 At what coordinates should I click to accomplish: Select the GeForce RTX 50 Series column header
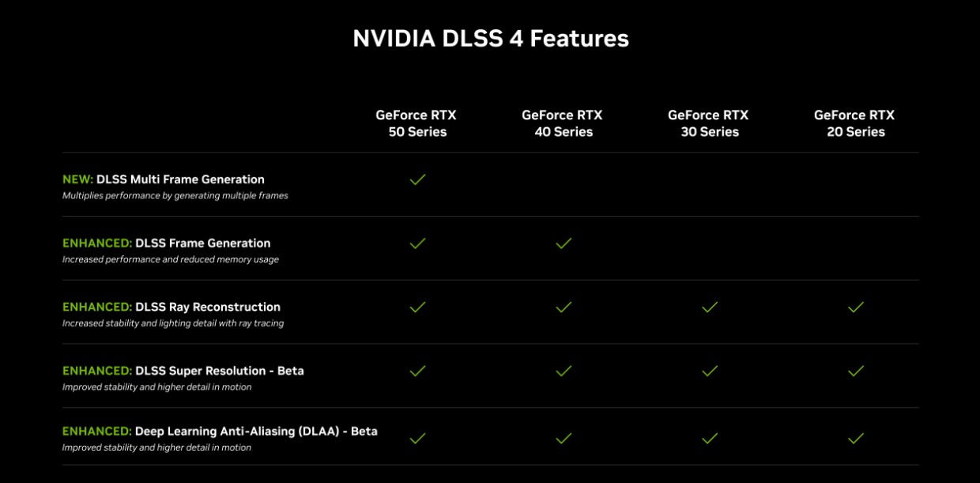pyautogui.click(x=416, y=123)
